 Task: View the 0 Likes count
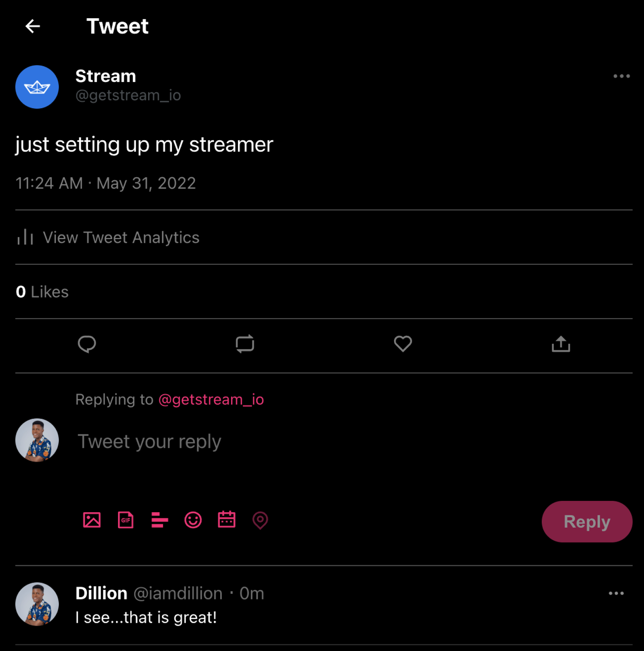41,292
